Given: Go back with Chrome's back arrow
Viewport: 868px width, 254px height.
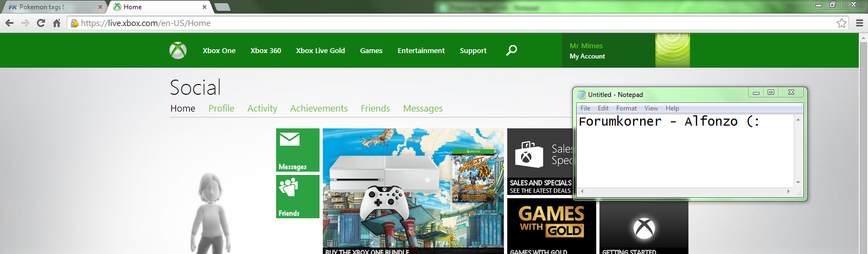Looking at the screenshot, I should click(9, 23).
